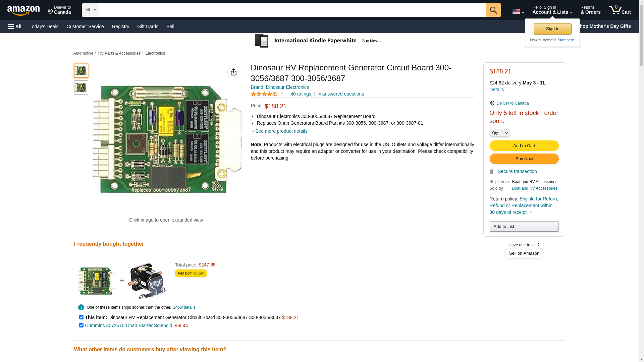Click in the search text field
Viewport: 644px width, 362px height.
pos(292,10)
